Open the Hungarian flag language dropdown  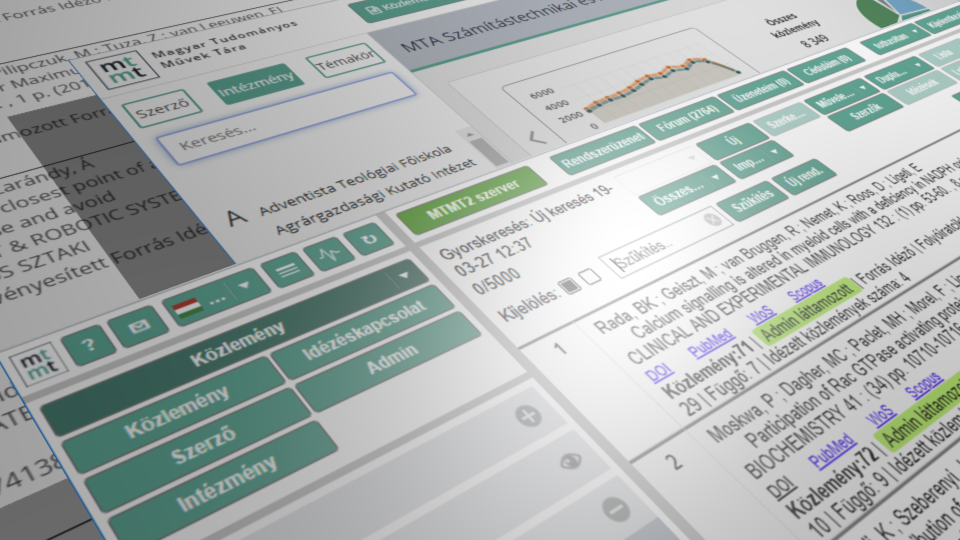click(214, 298)
